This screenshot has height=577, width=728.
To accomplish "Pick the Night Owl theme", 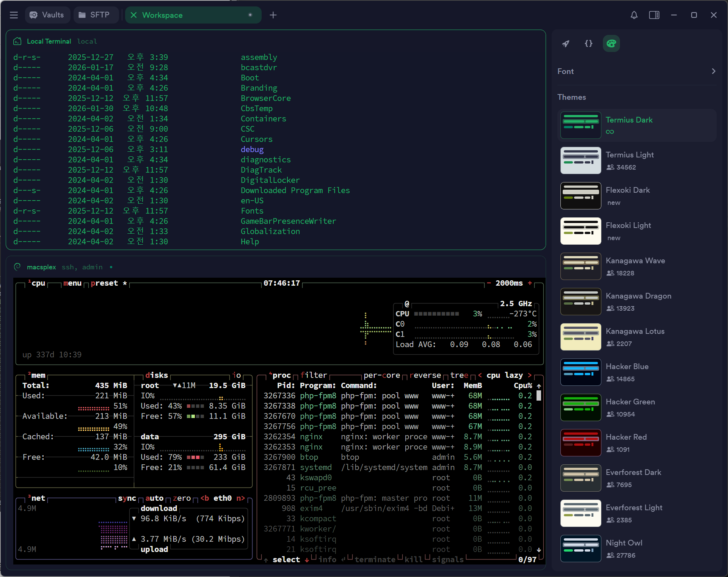I will pos(624,543).
